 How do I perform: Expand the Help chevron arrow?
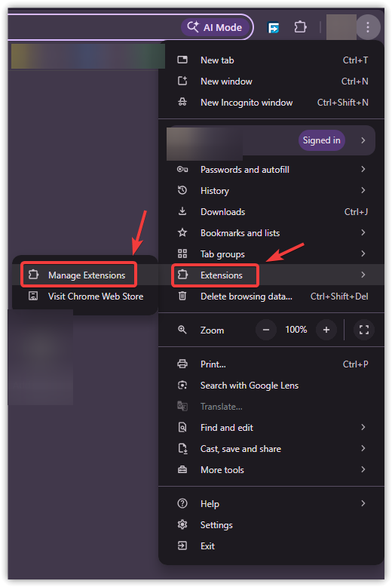tap(363, 503)
